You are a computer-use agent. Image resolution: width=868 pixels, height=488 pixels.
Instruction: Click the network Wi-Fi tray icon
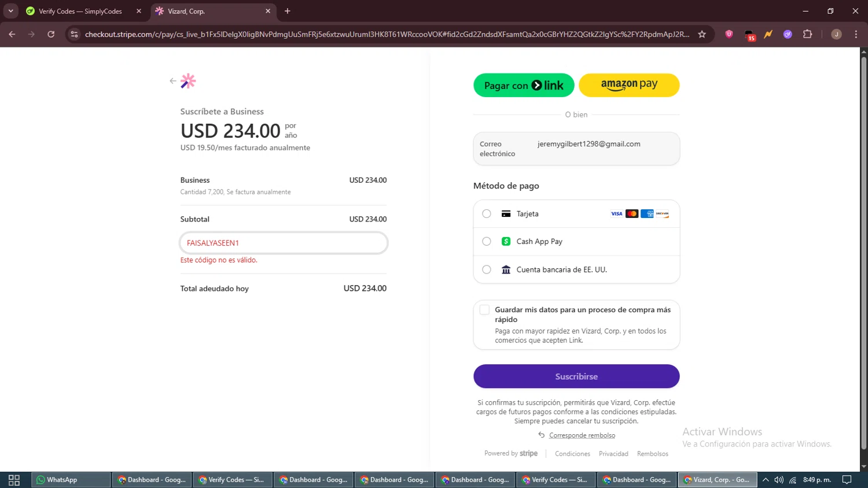point(793,480)
